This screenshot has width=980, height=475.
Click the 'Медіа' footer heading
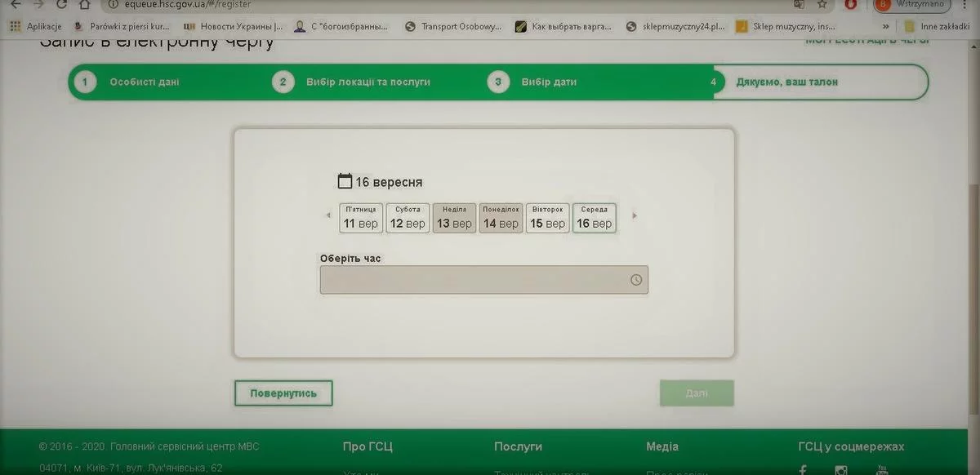(x=661, y=446)
